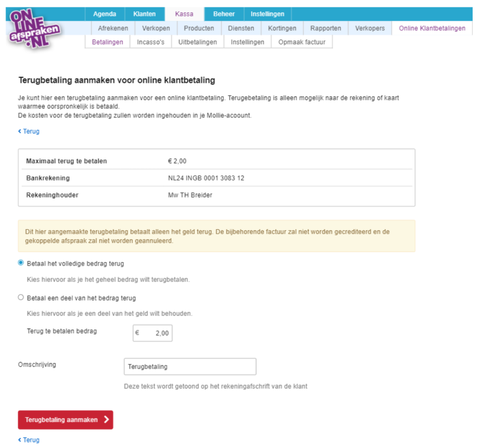Open the Producten sub-tab

tap(199, 28)
